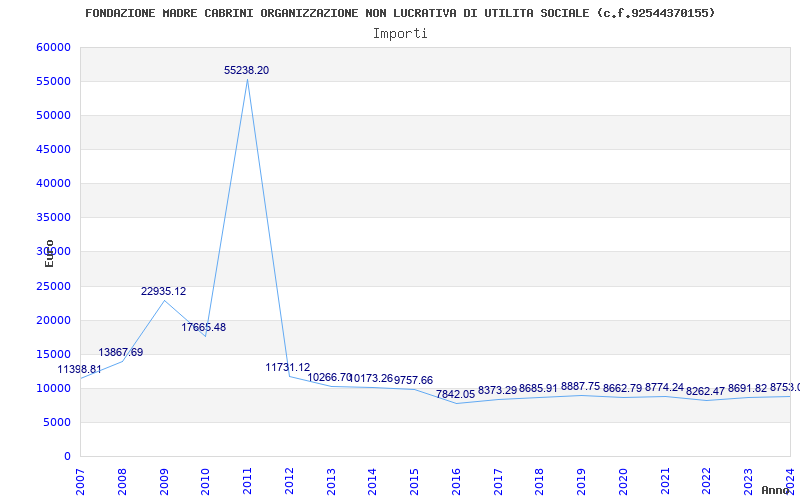This screenshot has width=800, height=500.
Task: Click the data label 8887.75
Action: pos(581,387)
